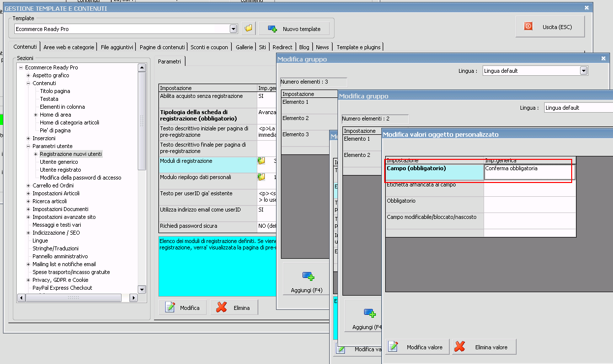Switch to the Aree web e categorie tab

tap(69, 47)
